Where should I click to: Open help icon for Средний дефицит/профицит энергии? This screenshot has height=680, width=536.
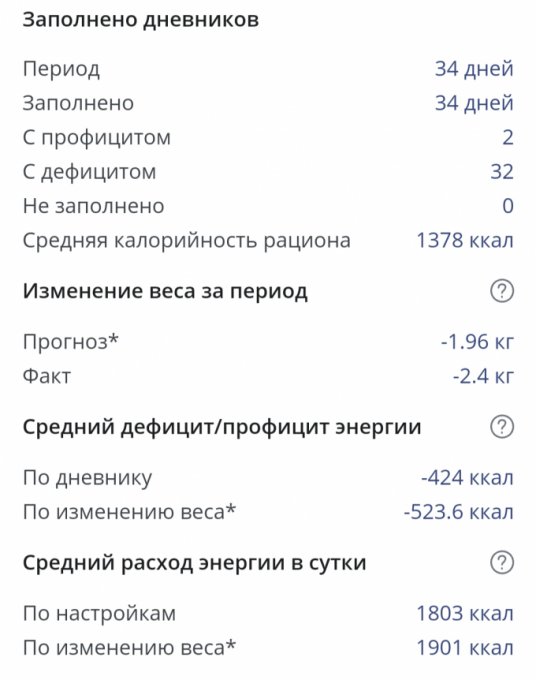pyautogui.click(x=502, y=427)
